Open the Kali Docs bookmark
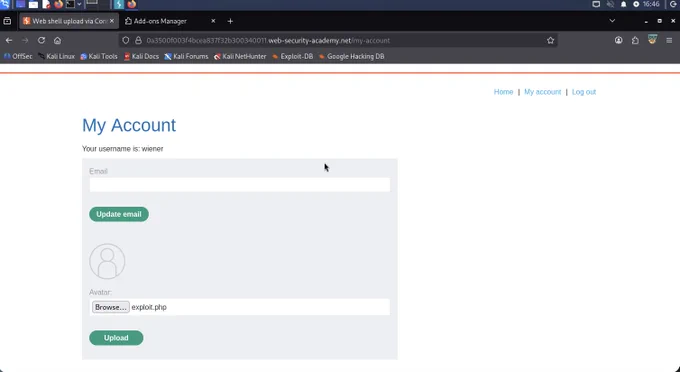Screen dimensions: 680x372 pos(141,56)
